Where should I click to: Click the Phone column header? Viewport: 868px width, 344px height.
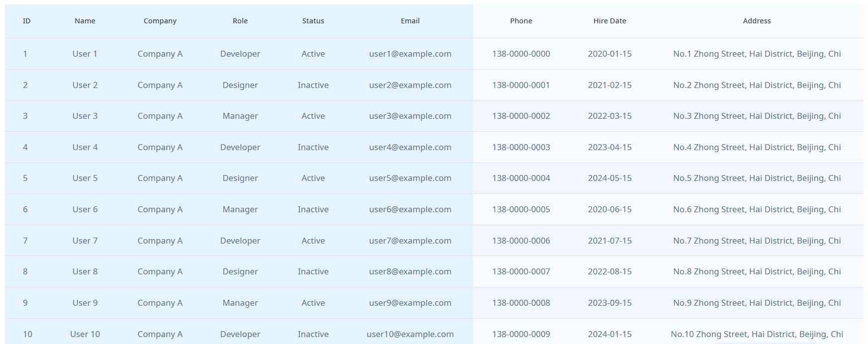click(521, 21)
